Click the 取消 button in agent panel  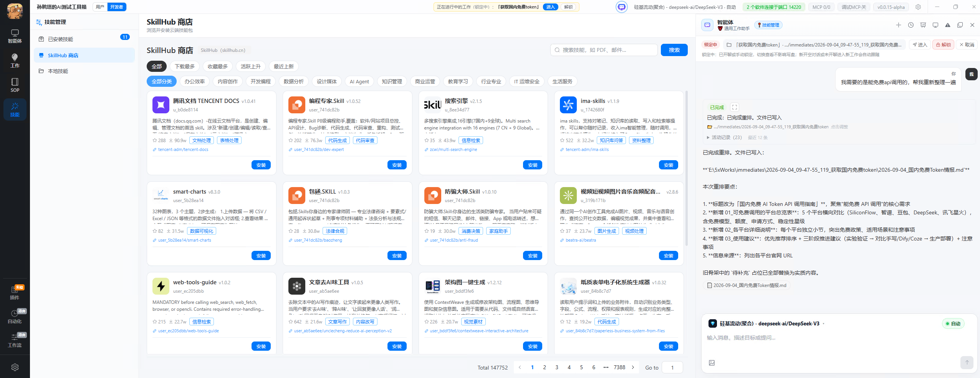click(967, 45)
